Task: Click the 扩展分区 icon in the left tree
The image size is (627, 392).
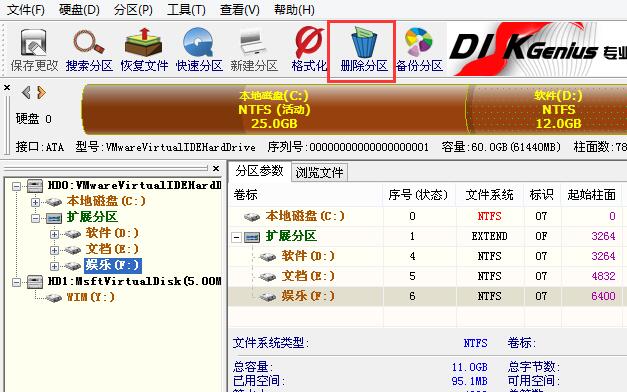Action: pyautogui.click(x=54, y=218)
